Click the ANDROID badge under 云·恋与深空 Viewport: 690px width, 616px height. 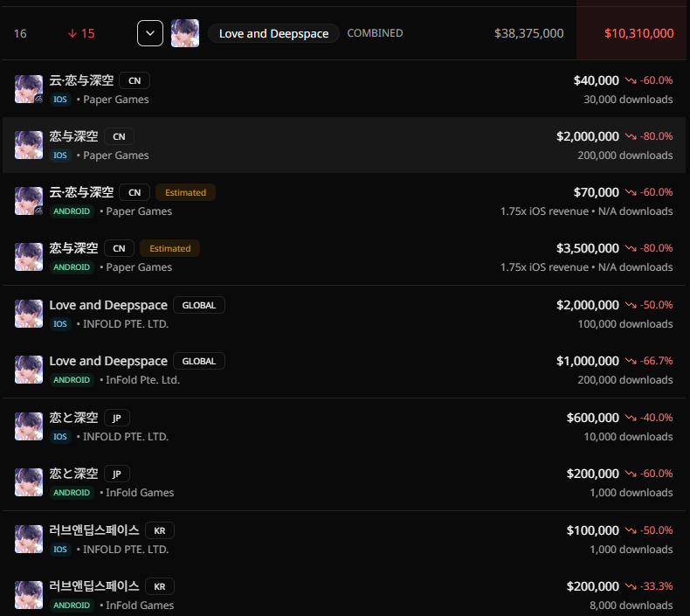(72, 211)
